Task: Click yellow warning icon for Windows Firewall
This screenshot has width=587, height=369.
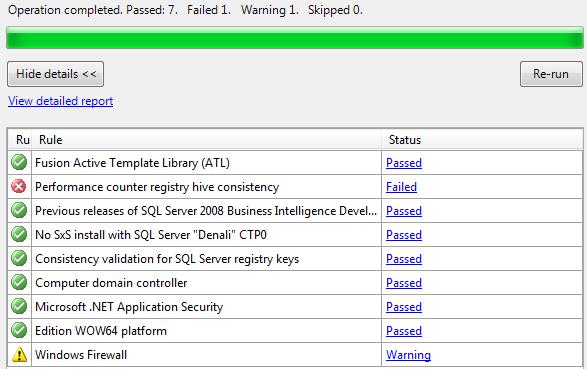Action: click(19, 354)
